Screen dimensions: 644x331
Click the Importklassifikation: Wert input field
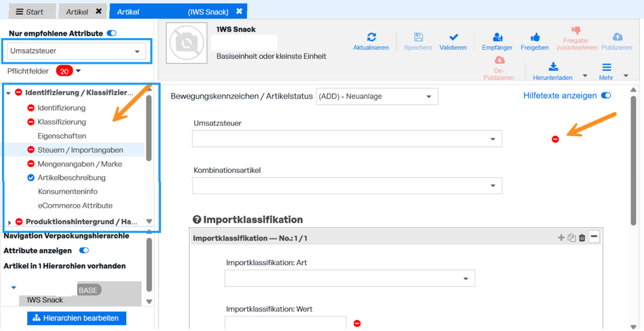point(286,324)
